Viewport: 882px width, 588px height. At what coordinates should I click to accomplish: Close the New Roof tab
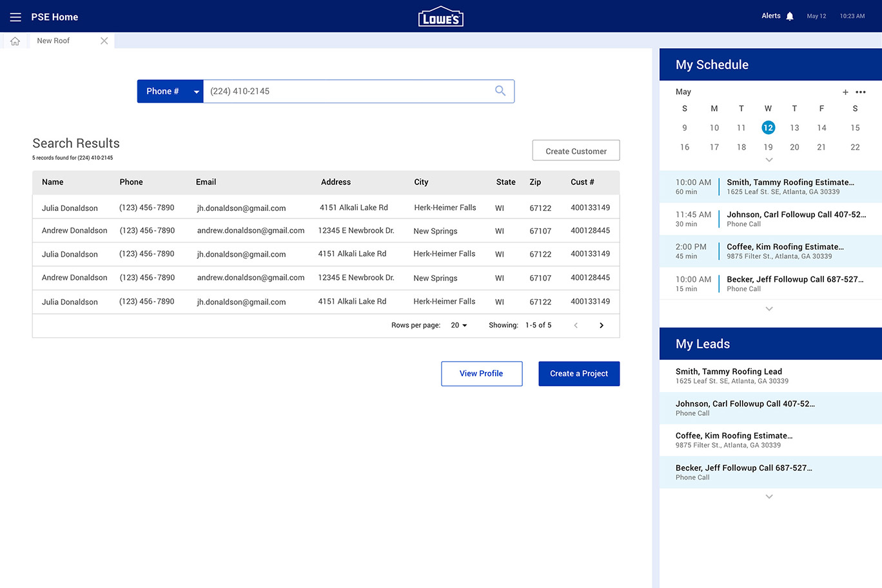click(104, 41)
